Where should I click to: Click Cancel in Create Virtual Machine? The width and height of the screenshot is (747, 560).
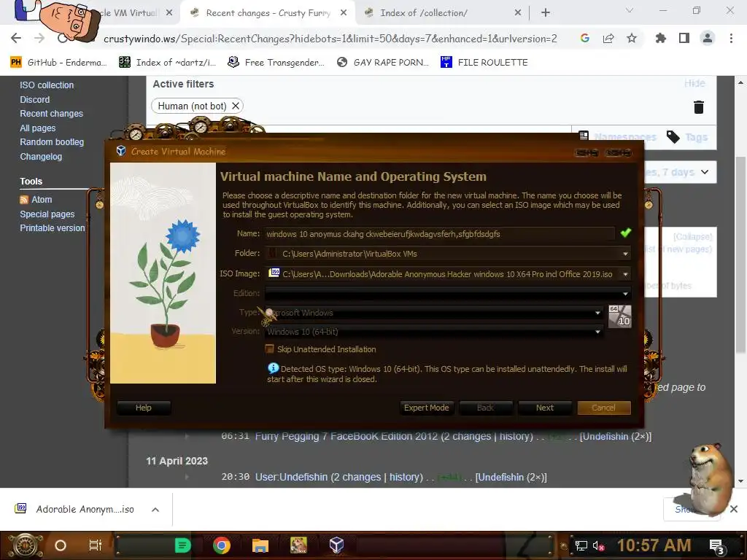(x=603, y=408)
